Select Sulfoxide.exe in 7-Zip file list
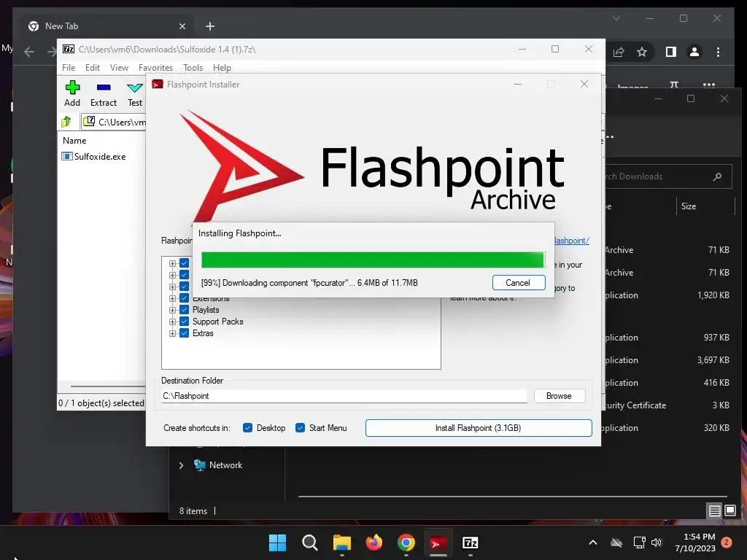Image resolution: width=747 pixels, height=560 pixels. pyautogui.click(x=94, y=156)
